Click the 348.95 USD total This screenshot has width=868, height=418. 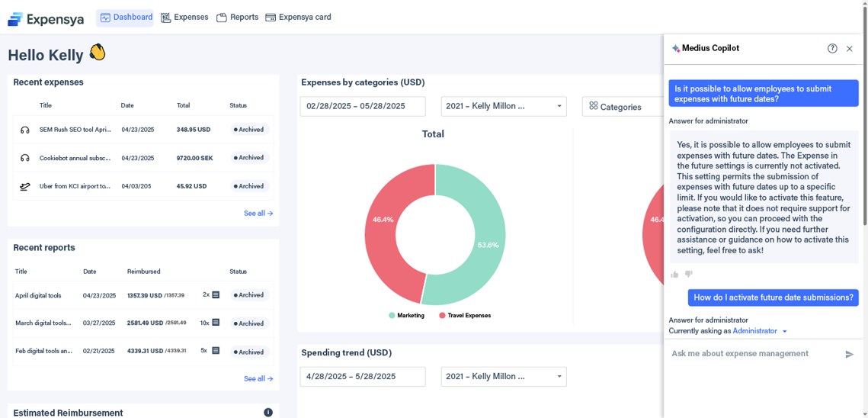tap(194, 130)
